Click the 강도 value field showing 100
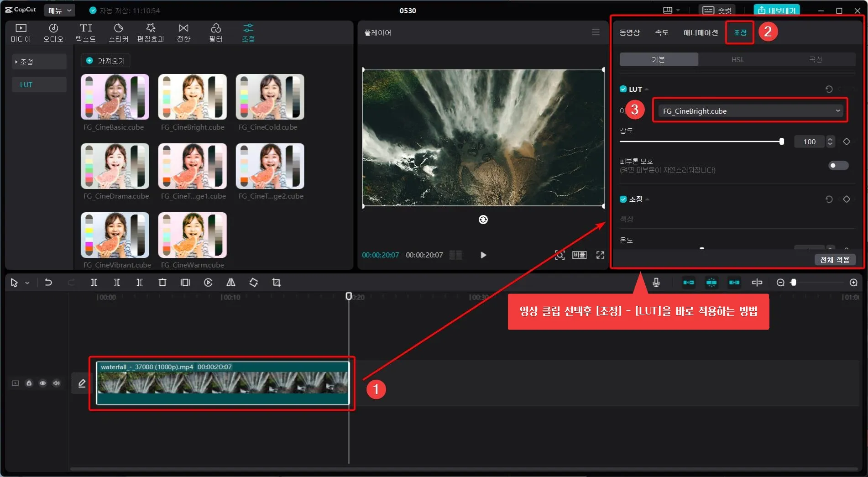This screenshot has height=477, width=868. 810,142
